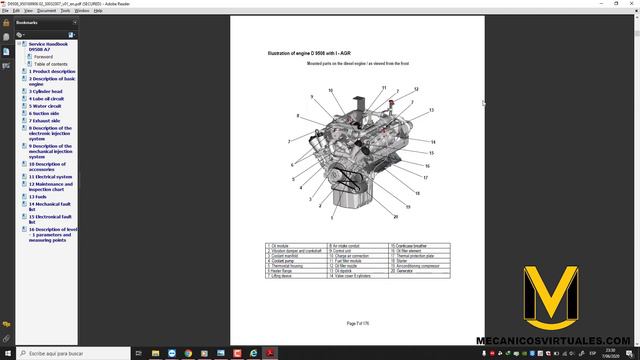Jump to 7 Exhaust side bookmark
Viewport: 640px width, 360px height.
(x=44, y=121)
